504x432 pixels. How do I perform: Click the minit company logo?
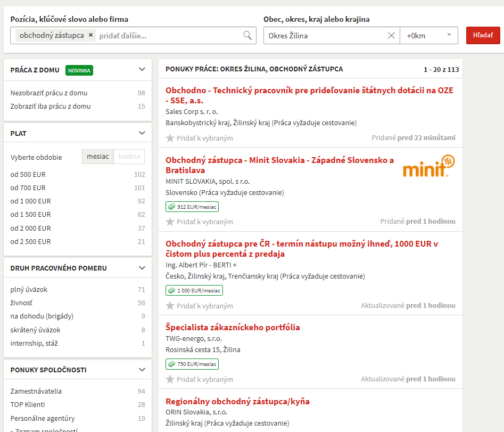428,166
